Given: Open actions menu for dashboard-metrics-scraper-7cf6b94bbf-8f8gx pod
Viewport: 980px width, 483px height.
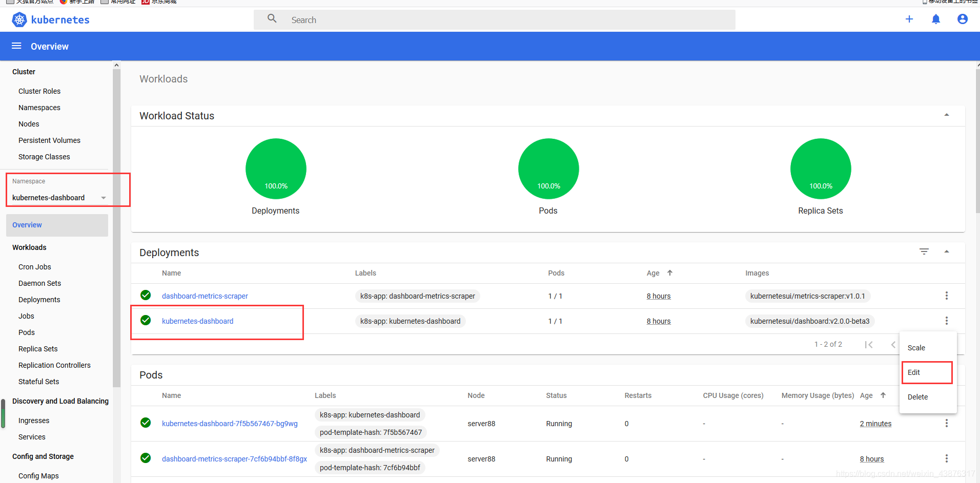Looking at the screenshot, I should click(x=947, y=458).
